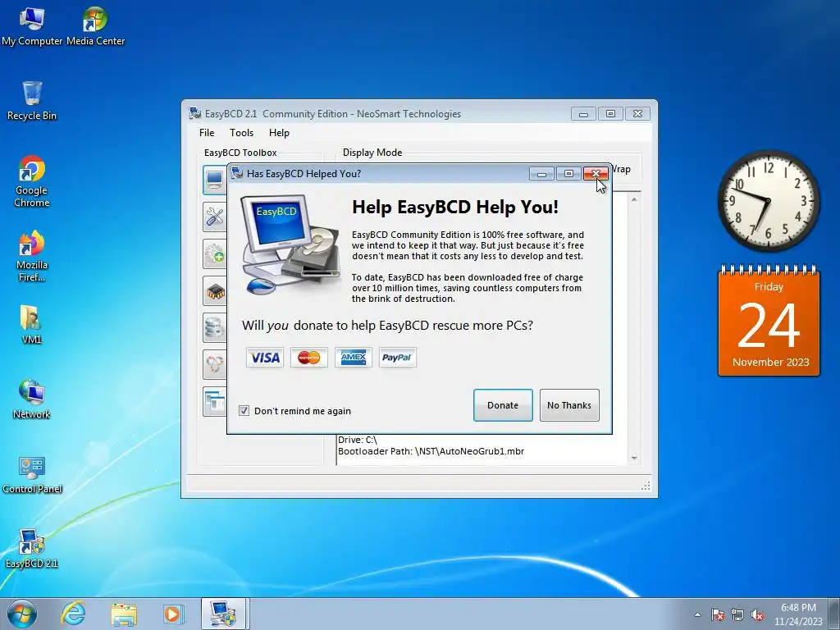The height and width of the screenshot is (630, 840).
Task: Open the File menu in EasyBCD
Action: [207, 133]
